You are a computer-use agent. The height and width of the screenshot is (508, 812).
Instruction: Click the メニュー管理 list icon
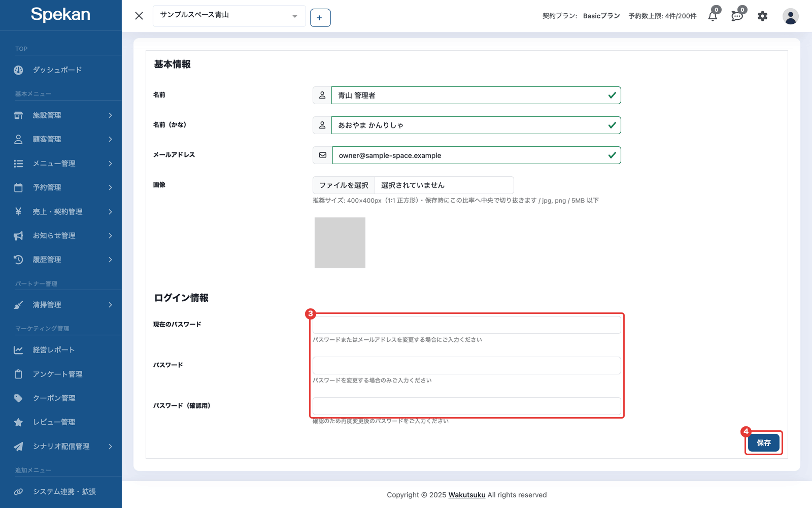tap(18, 164)
